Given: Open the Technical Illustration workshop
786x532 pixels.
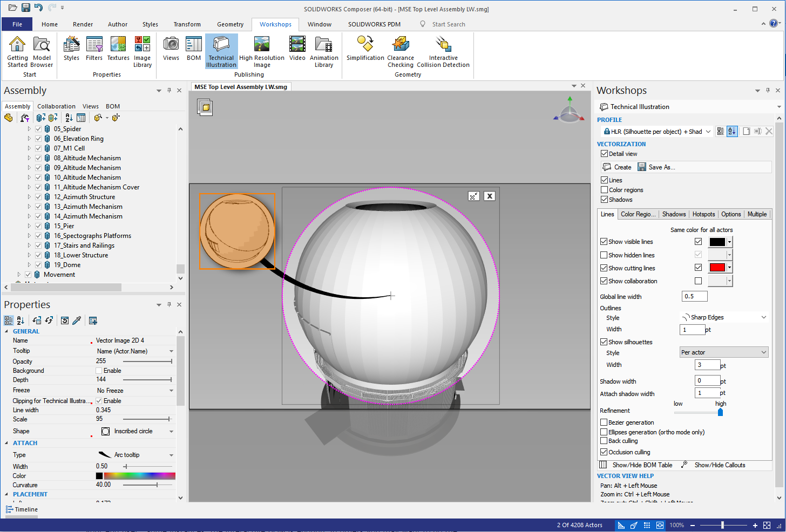Looking at the screenshot, I should point(221,51).
